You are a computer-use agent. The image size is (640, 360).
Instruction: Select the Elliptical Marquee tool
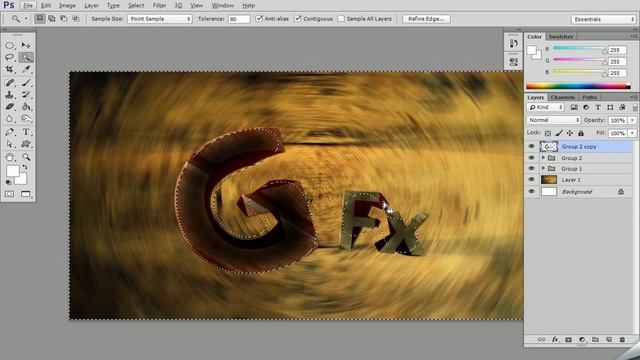tap(9, 45)
